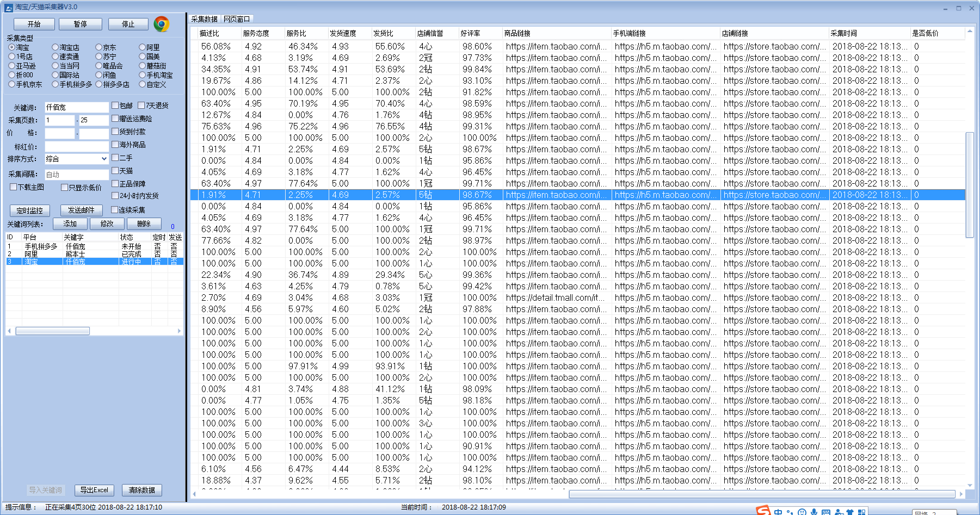Select the 淘宝 collection type
Screen dimensions: 980x515
point(19,47)
